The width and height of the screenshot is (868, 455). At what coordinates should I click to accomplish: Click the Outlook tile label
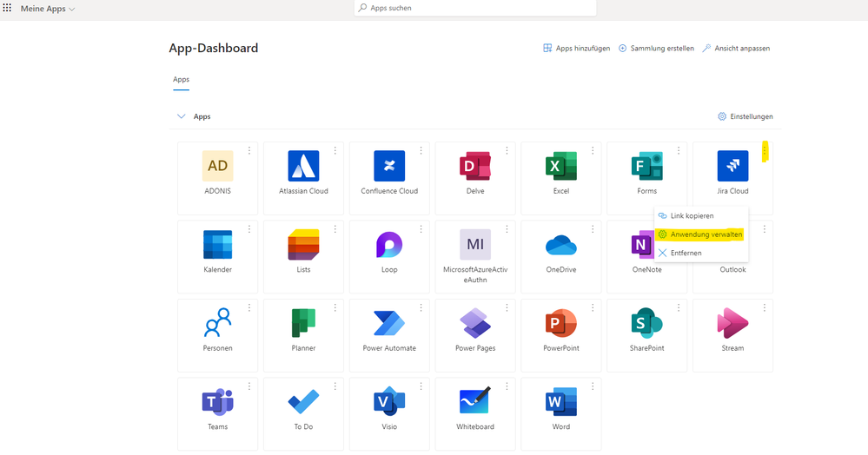tap(732, 269)
